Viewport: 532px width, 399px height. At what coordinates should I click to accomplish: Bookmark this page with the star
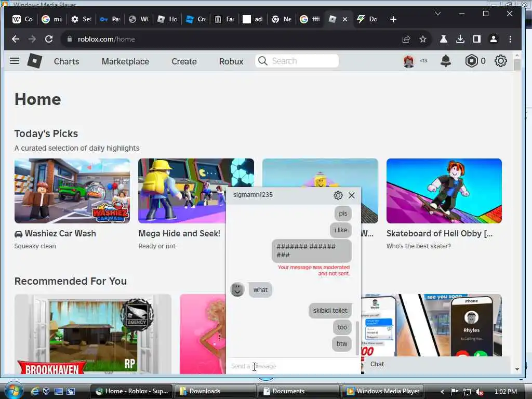pyautogui.click(x=423, y=39)
